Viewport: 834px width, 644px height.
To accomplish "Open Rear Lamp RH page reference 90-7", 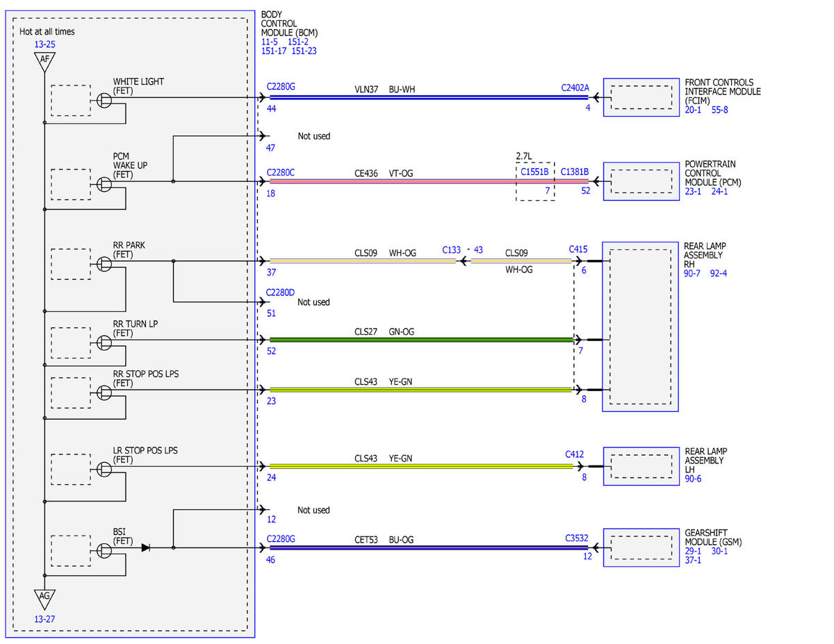I will click(x=693, y=273).
